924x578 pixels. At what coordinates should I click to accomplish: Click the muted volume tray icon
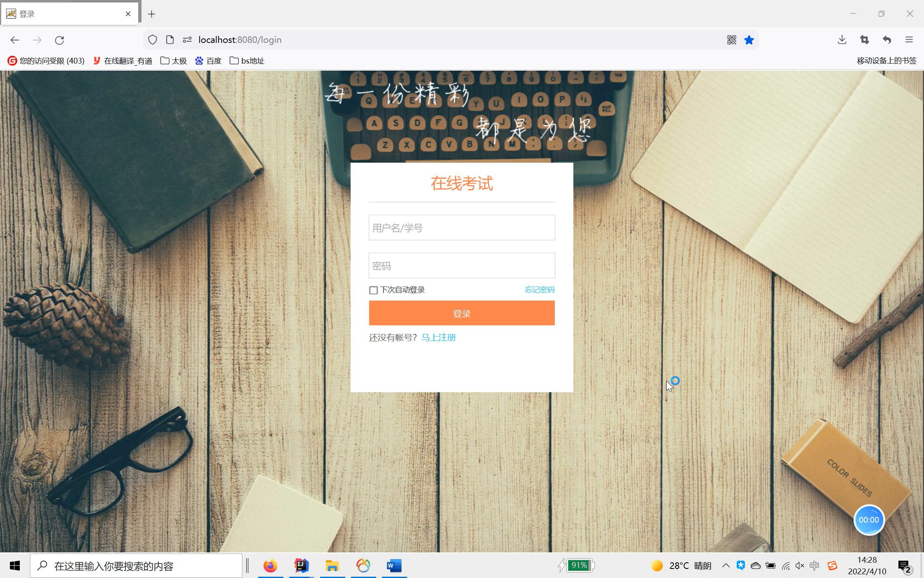800,566
